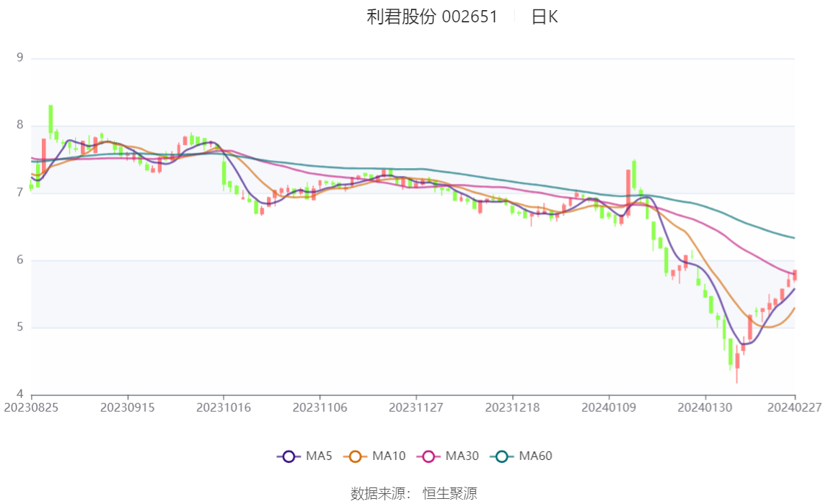Click the chart title 利君股份 002651

click(432, 17)
